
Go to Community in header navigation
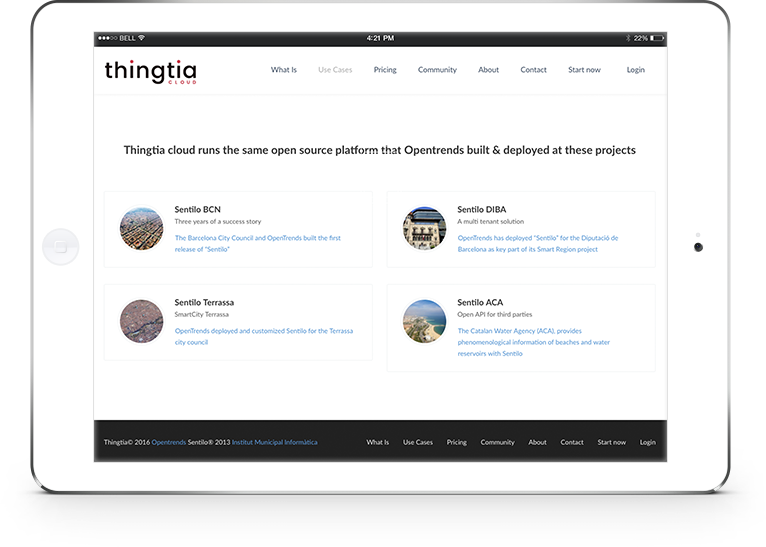point(437,70)
